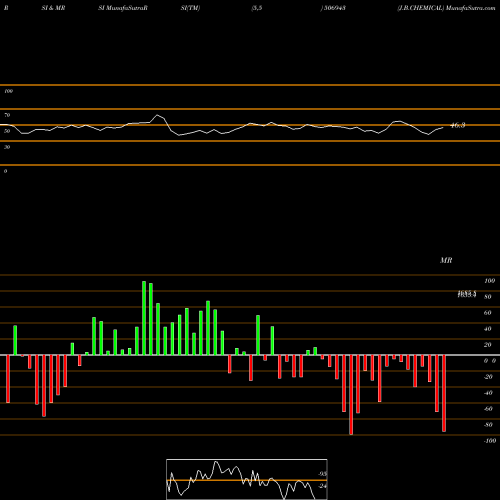
Task: Click the MR axis label '-60'
Action: pyautogui.click(x=488, y=409)
